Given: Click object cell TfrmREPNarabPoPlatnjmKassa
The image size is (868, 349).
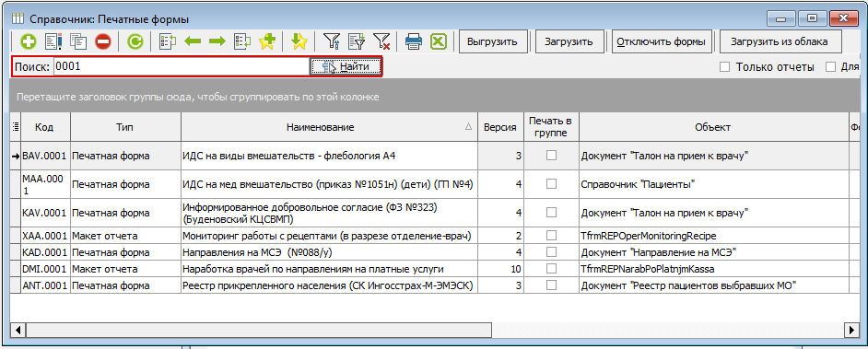Looking at the screenshot, I should 713,269.
